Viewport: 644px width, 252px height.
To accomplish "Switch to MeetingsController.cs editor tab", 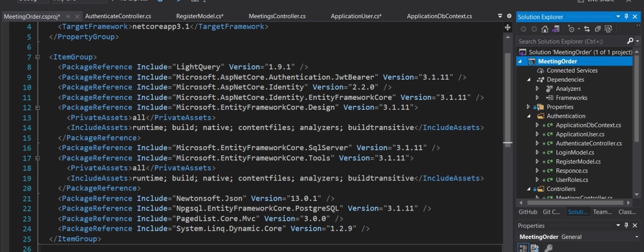I will coord(277,16).
